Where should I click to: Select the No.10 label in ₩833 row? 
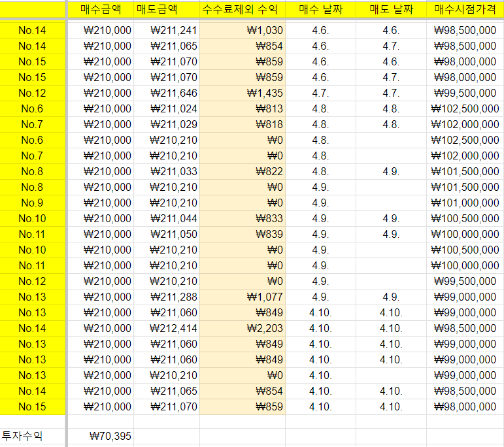pyautogui.click(x=32, y=219)
